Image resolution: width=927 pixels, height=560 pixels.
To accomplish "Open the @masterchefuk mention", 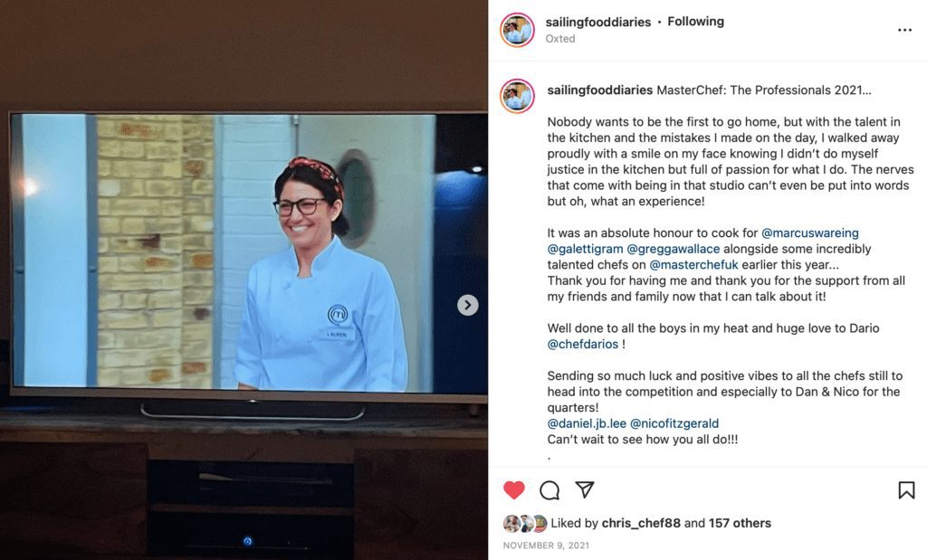I will tap(693, 265).
